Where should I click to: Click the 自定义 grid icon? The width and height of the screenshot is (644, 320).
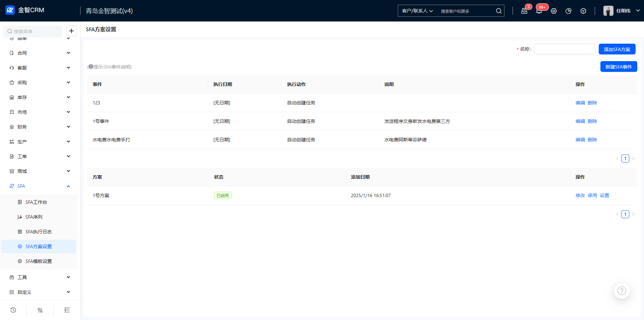point(12,292)
